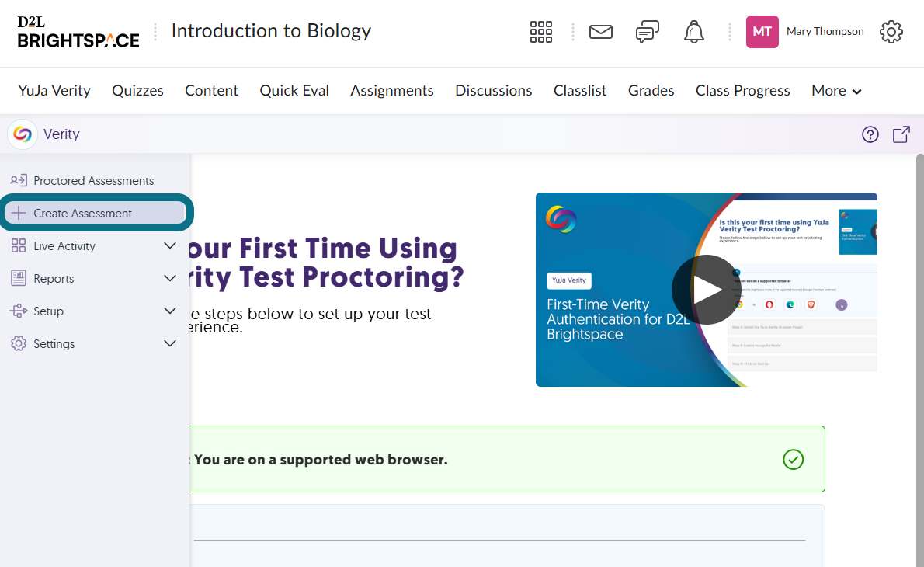Open the update alerts bell icon

(x=693, y=32)
